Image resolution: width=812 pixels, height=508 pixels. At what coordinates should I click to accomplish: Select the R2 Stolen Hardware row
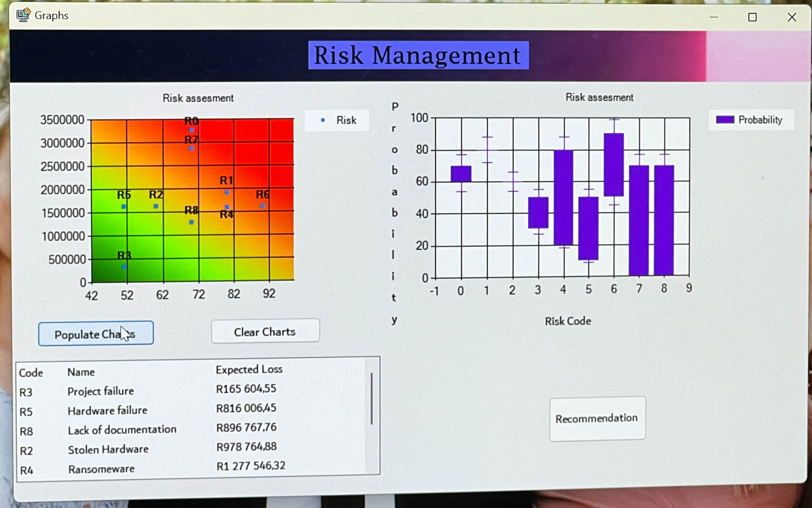[108, 450]
